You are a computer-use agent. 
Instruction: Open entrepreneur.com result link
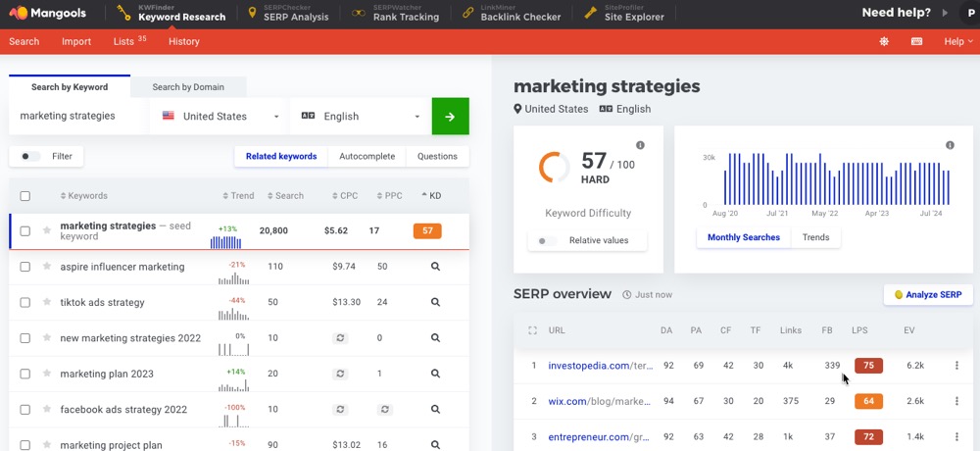600,436
